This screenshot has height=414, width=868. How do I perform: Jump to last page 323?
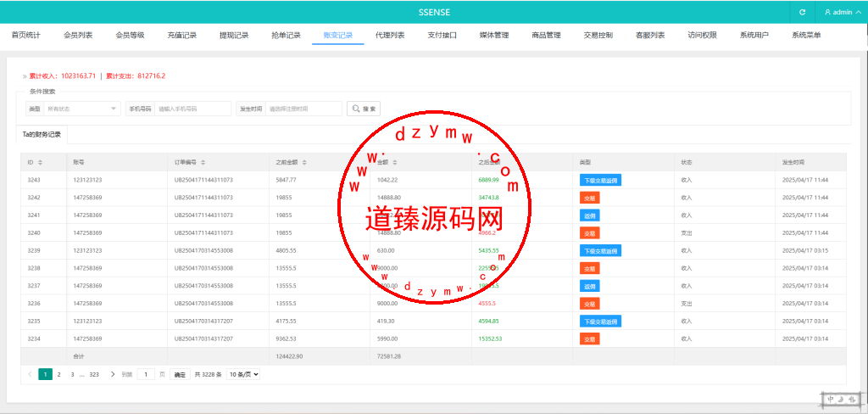point(94,374)
